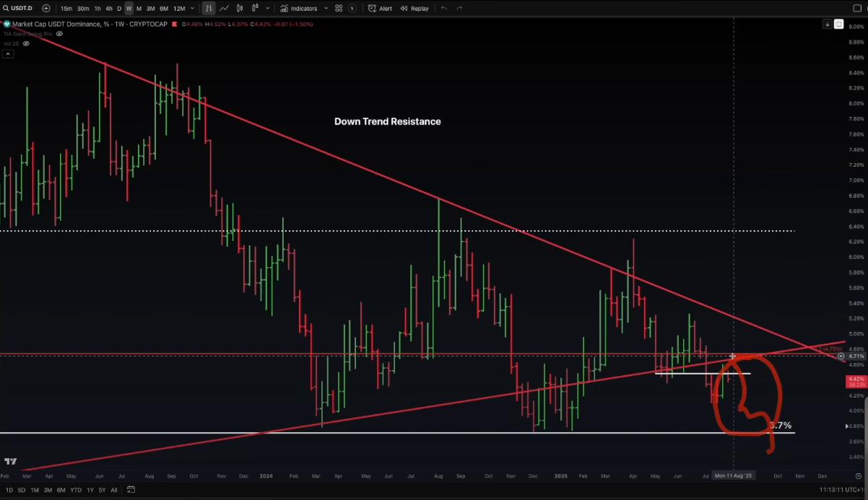
Task: Open the indicator templates grid icon
Action: 339,8
